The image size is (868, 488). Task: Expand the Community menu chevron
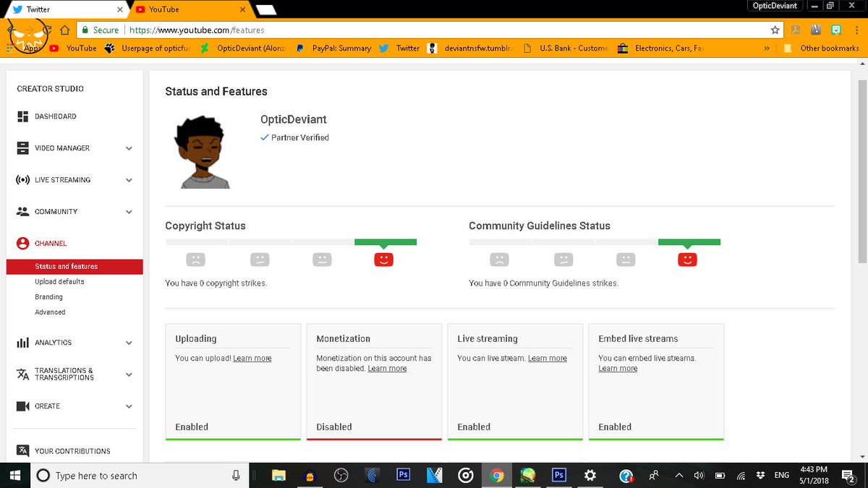pos(129,212)
